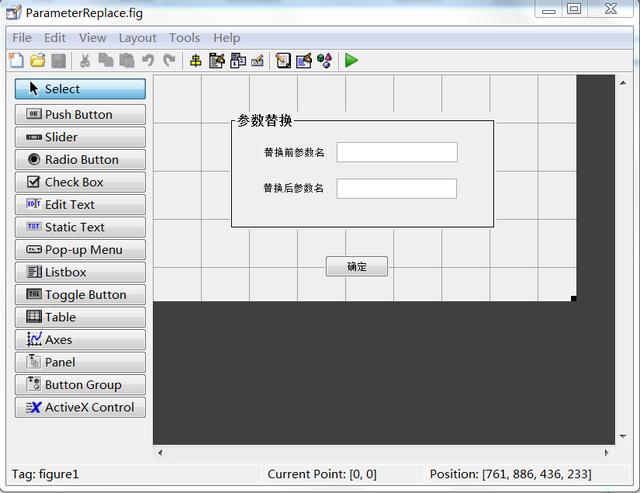Screen dimensions: 640x493
Task: Click the Redo arrow icon
Action: (169, 60)
